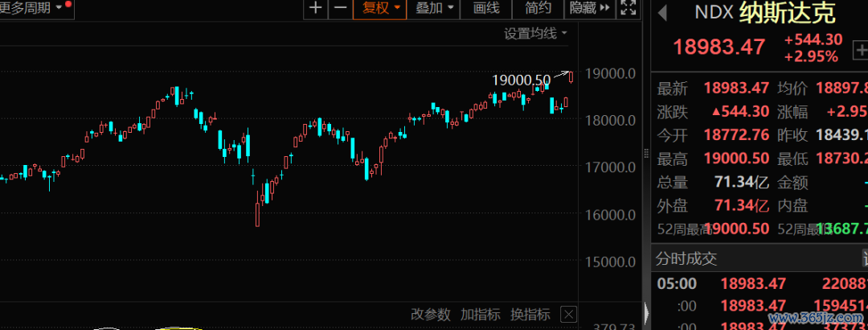Viewport: 868px width, 330px height.
Task: Open the 叠加 overlay dropdown
Action: pyautogui.click(x=435, y=8)
